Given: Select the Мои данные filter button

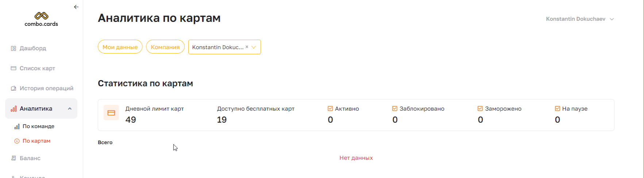Looking at the screenshot, I should coord(120,47).
